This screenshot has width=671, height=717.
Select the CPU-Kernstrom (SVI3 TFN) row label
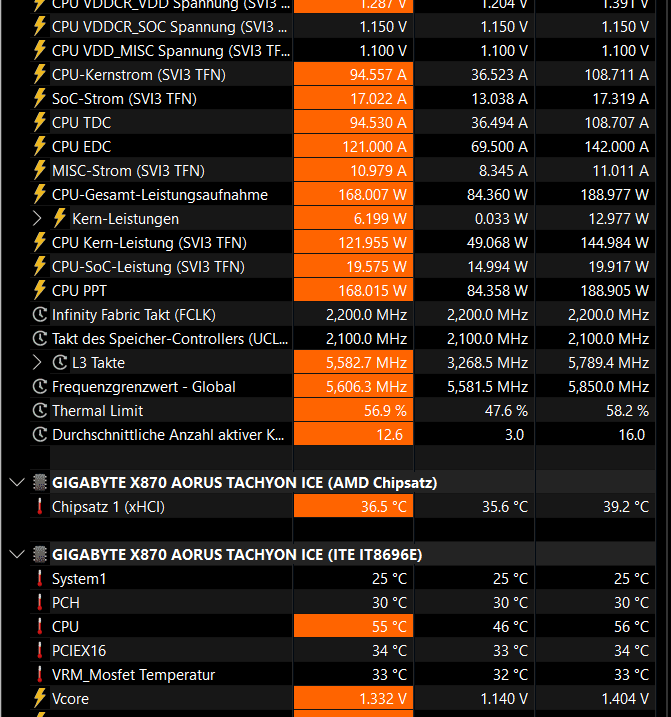tap(139, 75)
